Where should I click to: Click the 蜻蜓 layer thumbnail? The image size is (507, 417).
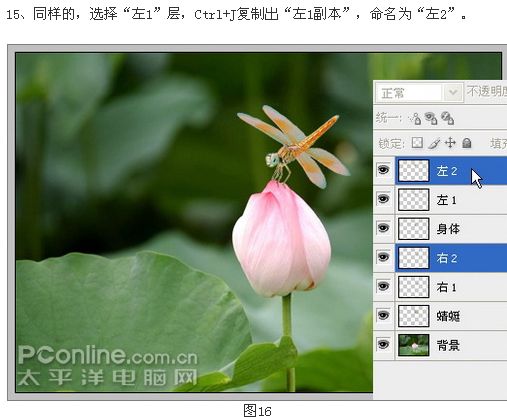pos(413,316)
